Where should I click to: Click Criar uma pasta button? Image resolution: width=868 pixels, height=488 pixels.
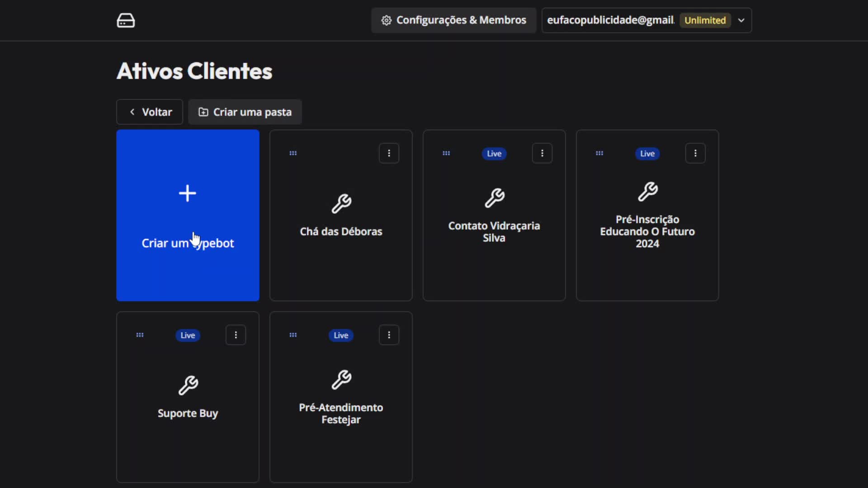point(245,112)
